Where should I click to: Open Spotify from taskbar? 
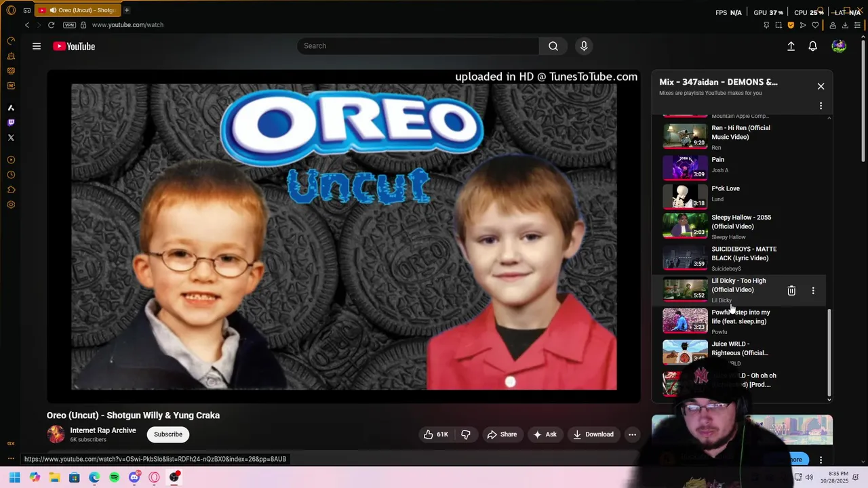(114, 477)
